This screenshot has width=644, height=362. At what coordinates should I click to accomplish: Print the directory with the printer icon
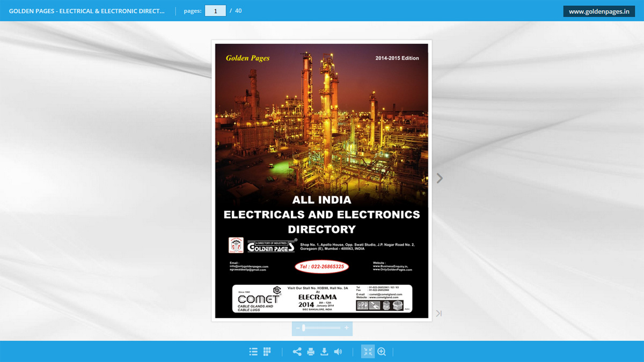tap(311, 352)
